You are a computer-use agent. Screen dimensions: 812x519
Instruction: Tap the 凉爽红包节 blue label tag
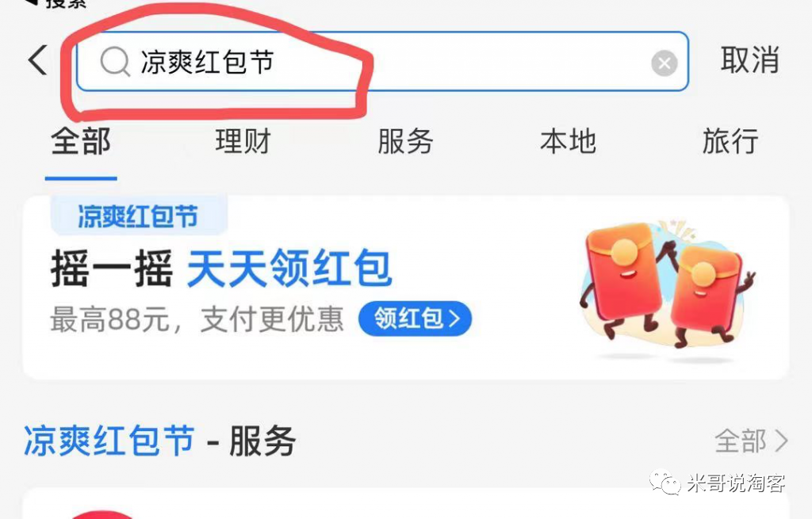coord(138,216)
